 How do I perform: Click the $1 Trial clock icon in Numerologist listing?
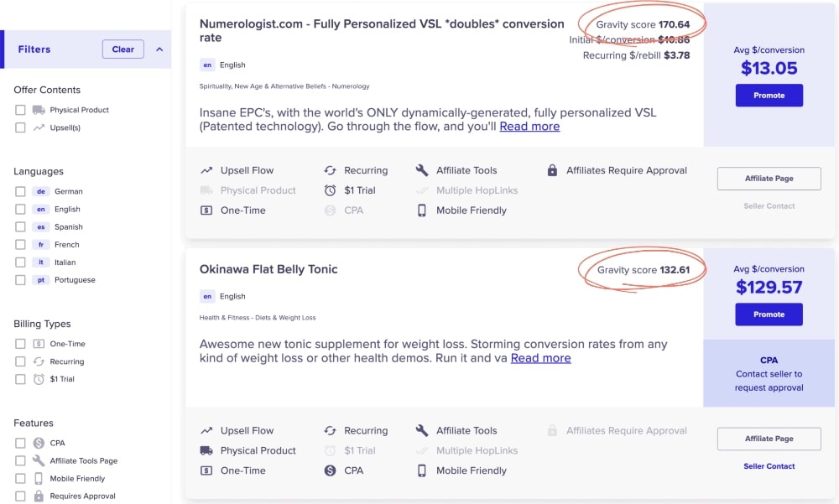330,190
